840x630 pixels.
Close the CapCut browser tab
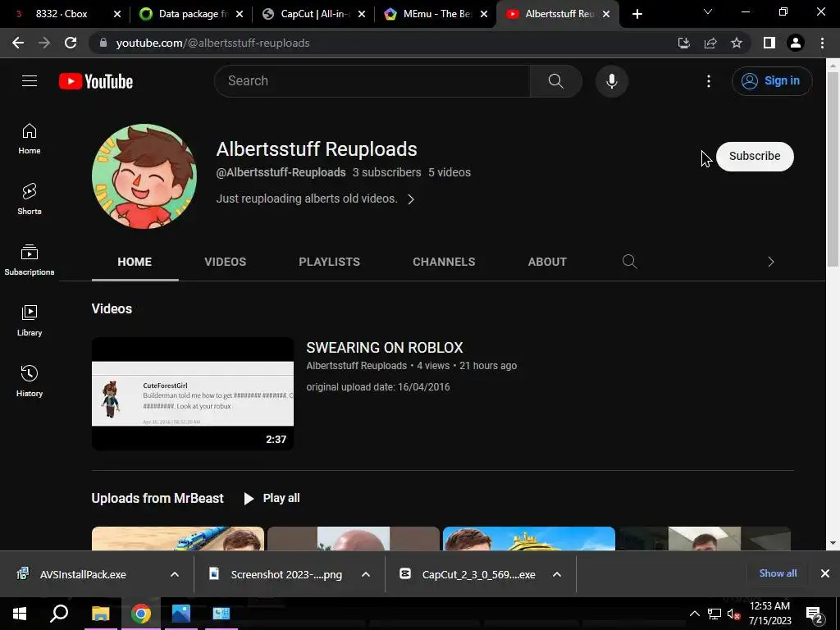(362, 14)
